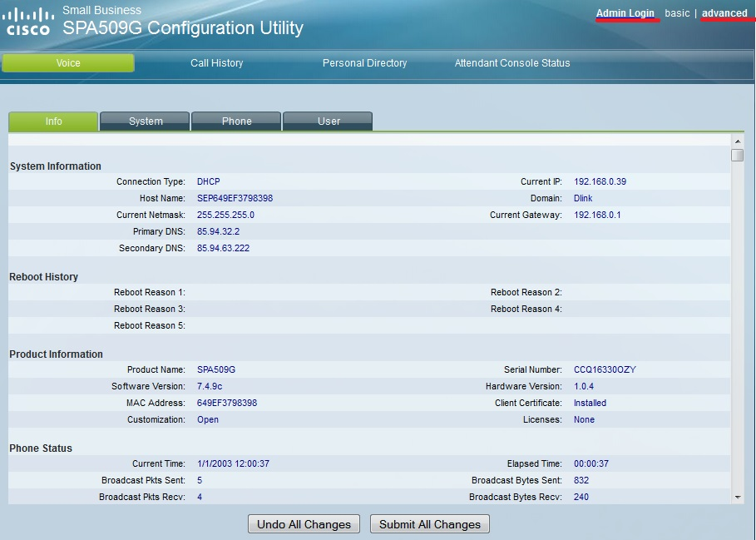Click Current Netmask value 255.255.255.0
Viewport: 756px width, 540px height.
click(225, 215)
